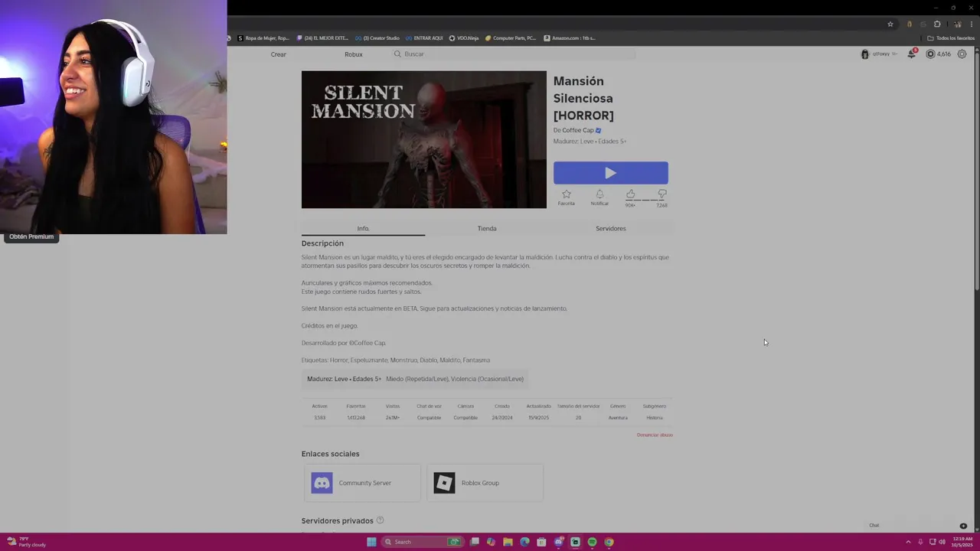
Task: Open the Chat panel at bottom right
Action: (x=874, y=525)
